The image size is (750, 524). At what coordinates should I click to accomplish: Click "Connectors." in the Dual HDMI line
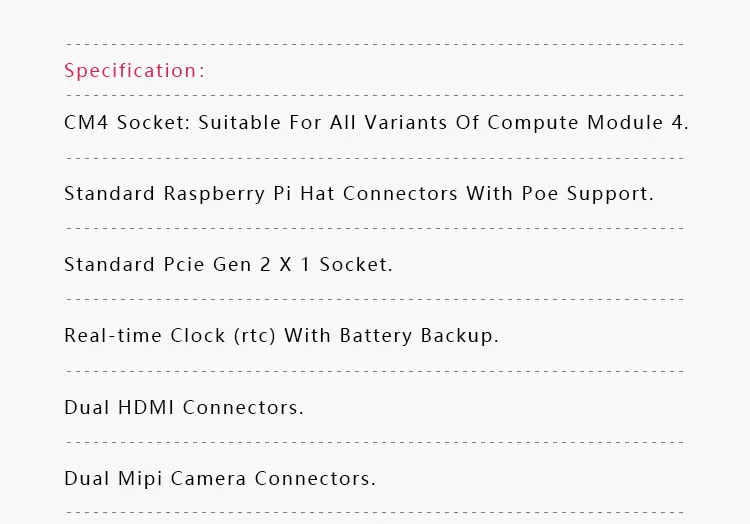point(243,407)
